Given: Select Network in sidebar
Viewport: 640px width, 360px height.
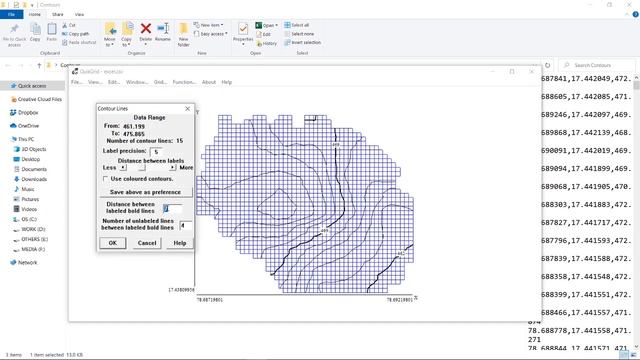Looking at the screenshot, I should (24, 262).
